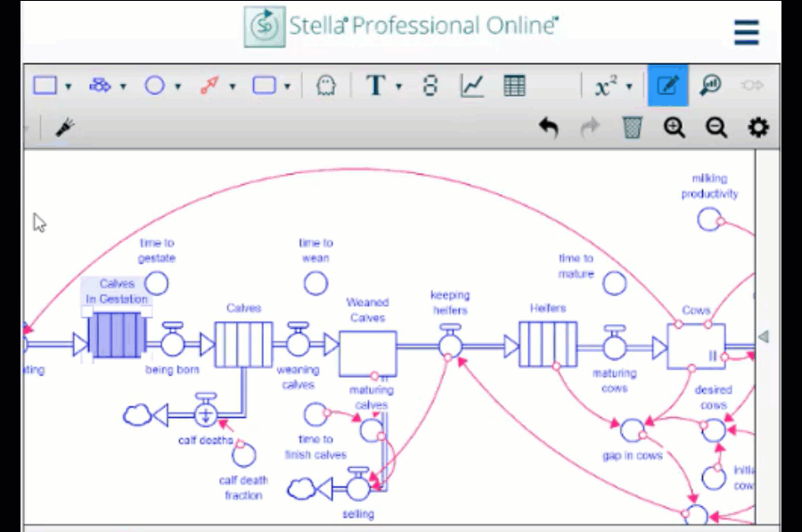The image size is (802, 532).
Task: Select the Calves conveyor stock
Action: click(x=243, y=344)
